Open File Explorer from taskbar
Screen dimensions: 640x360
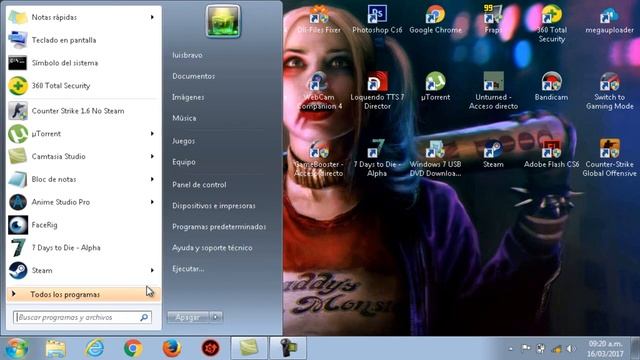pyautogui.click(x=56, y=348)
